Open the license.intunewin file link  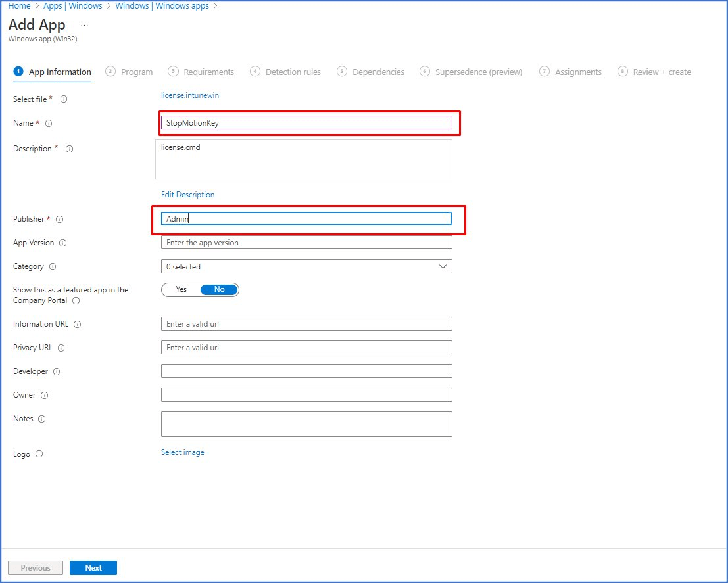point(190,95)
